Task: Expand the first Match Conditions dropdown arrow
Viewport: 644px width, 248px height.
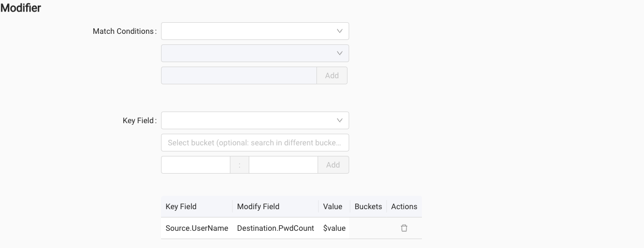Action: 340,31
